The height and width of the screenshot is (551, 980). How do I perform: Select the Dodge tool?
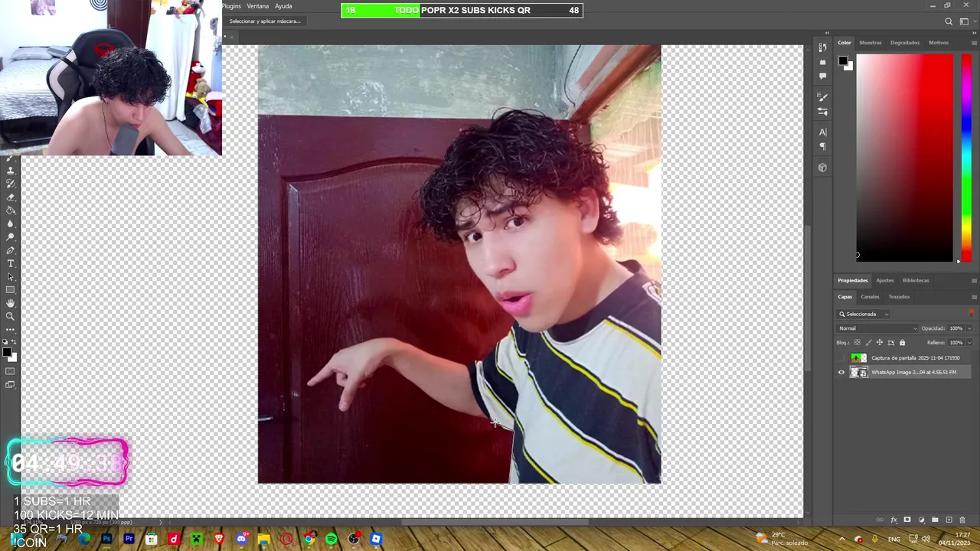tap(11, 236)
